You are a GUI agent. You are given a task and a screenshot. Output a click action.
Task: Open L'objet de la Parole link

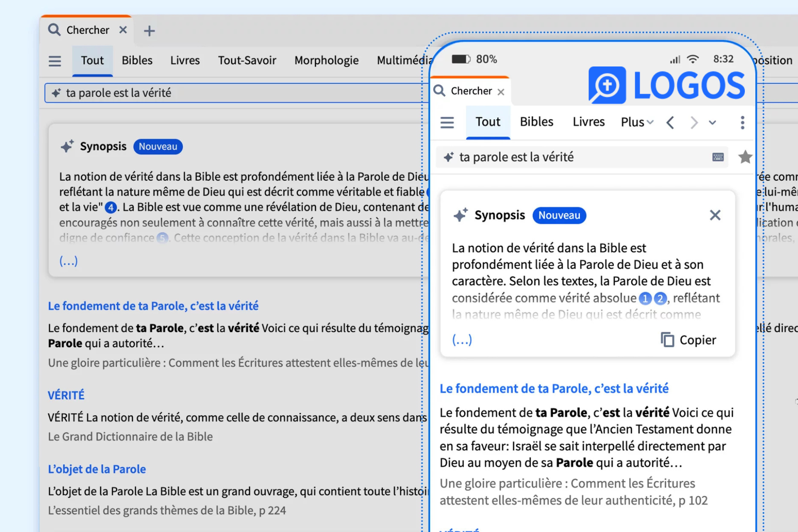click(x=97, y=469)
